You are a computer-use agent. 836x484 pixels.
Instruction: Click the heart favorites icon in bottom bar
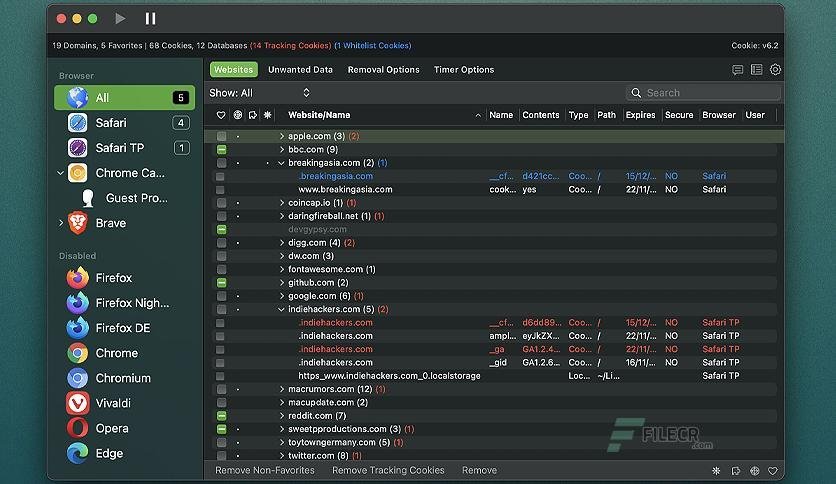[x=772, y=470]
